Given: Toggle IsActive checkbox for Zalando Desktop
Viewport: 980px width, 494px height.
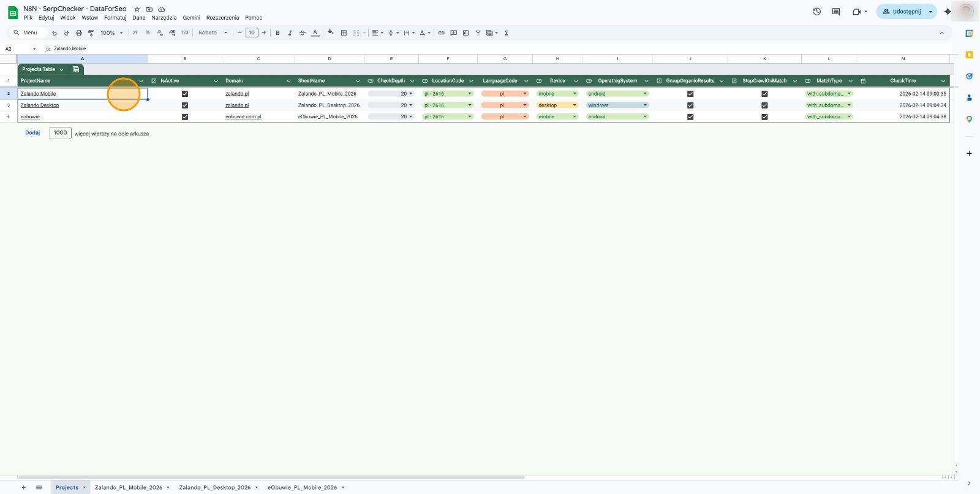Looking at the screenshot, I should (x=184, y=105).
